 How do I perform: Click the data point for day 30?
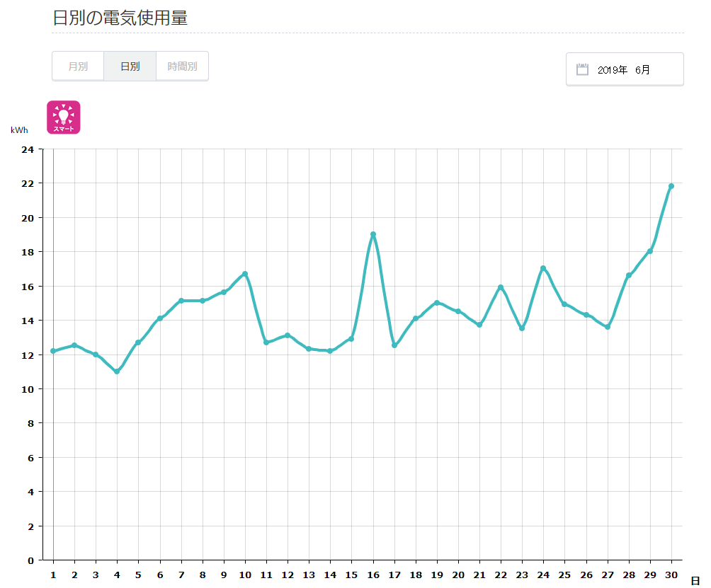(671, 186)
